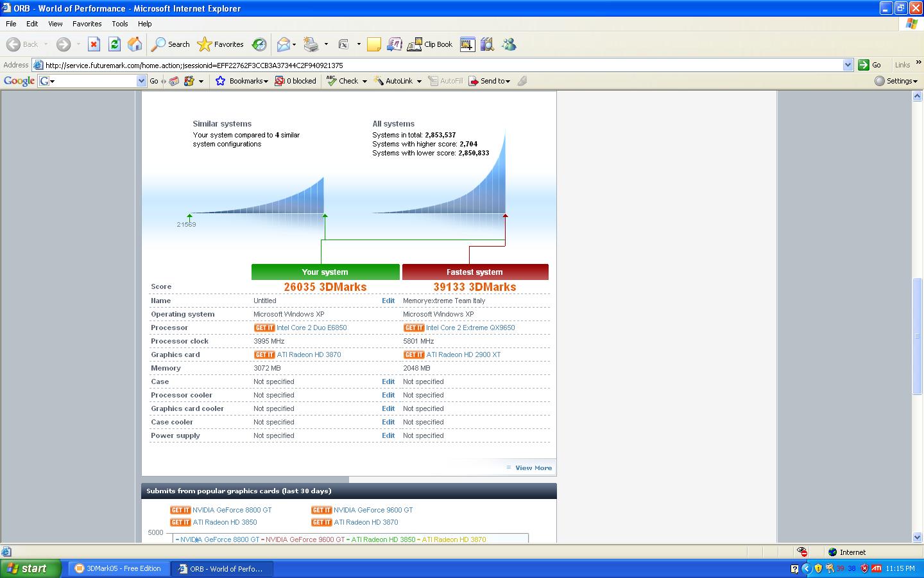Expand the Back button history arrow

46,44
